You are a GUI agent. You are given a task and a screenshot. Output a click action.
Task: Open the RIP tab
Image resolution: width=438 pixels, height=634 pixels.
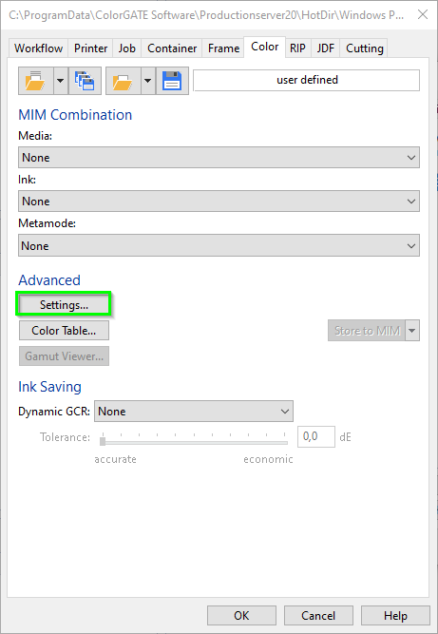point(298,48)
